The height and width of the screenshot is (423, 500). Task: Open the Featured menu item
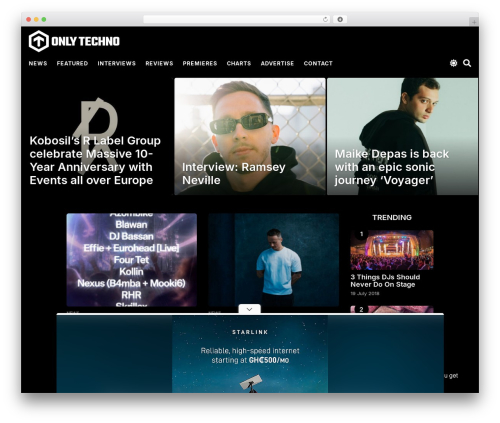tap(72, 63)
